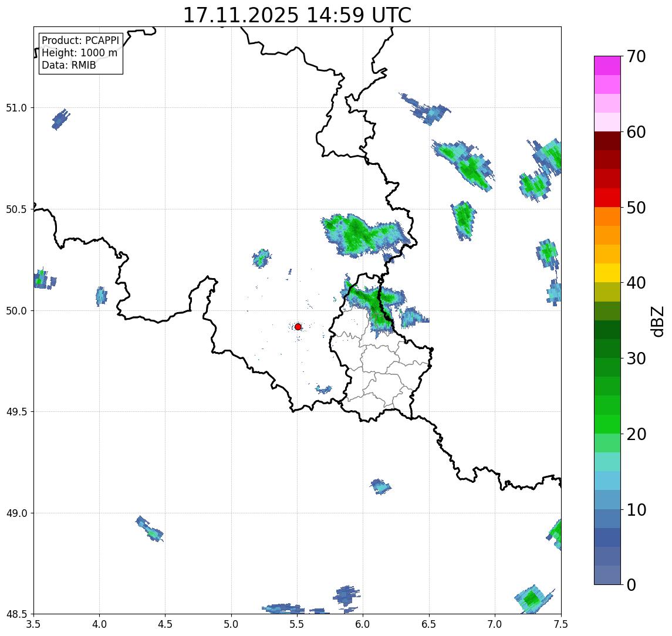Click longitude axis label 7.5
Screen dimensions: 672x636
pos(561,624)
